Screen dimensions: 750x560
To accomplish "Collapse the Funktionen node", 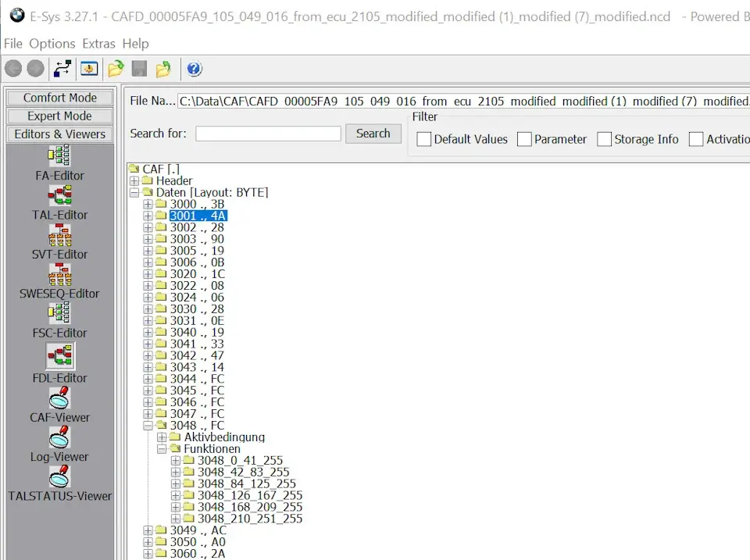I will [x=162, y=448].
